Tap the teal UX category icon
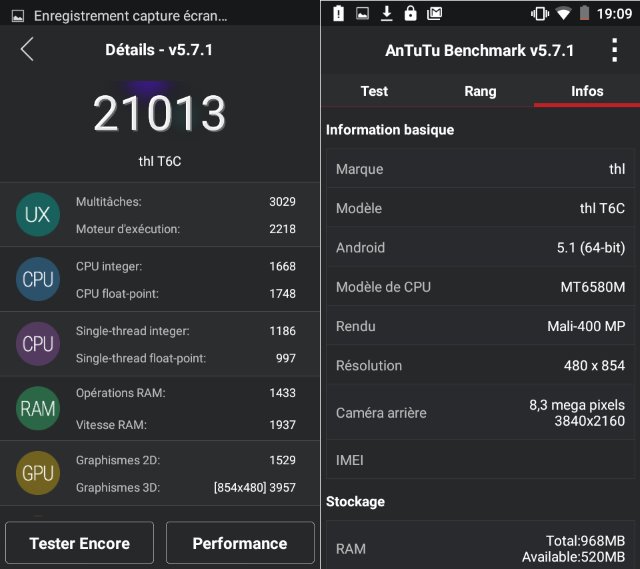640x569 pixels. click(x=38, y=215)
